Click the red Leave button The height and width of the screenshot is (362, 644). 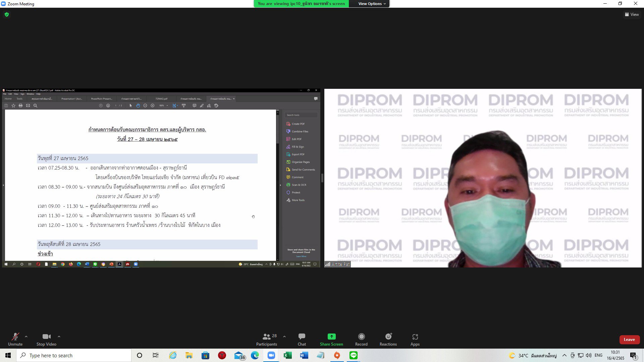[629, 340]
